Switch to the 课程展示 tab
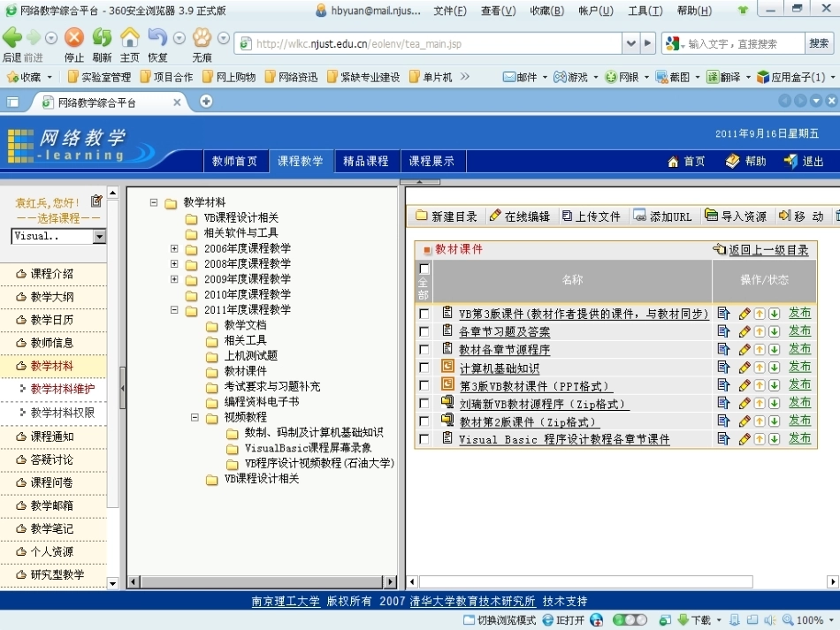The image size is (840, 630). (431, 161)
